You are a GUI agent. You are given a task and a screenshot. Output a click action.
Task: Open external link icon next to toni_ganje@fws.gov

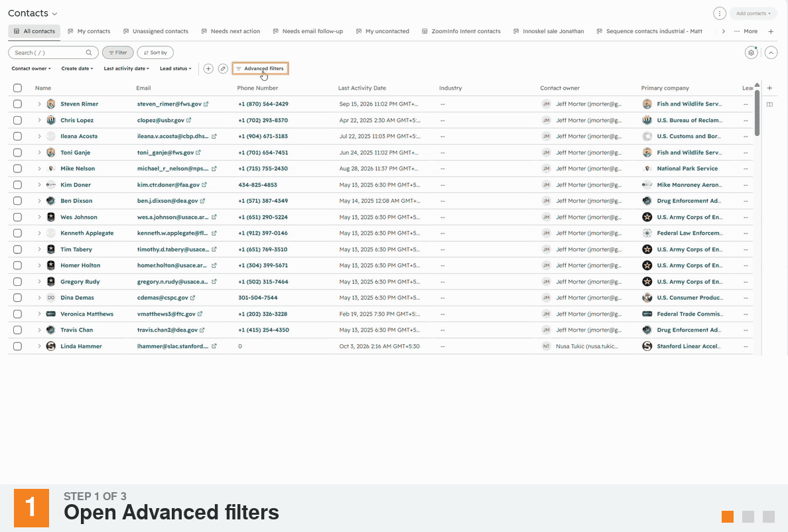(198, 152)
